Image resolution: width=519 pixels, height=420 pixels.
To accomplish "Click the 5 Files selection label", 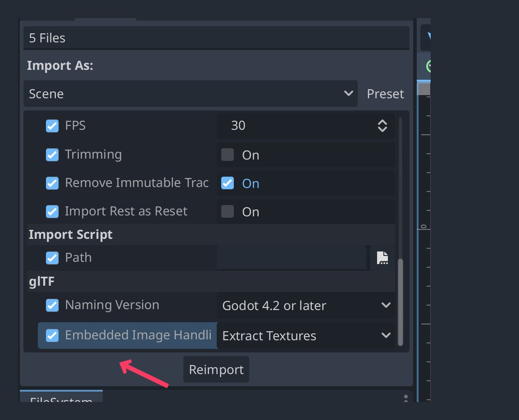I will (x=216, y=38).
